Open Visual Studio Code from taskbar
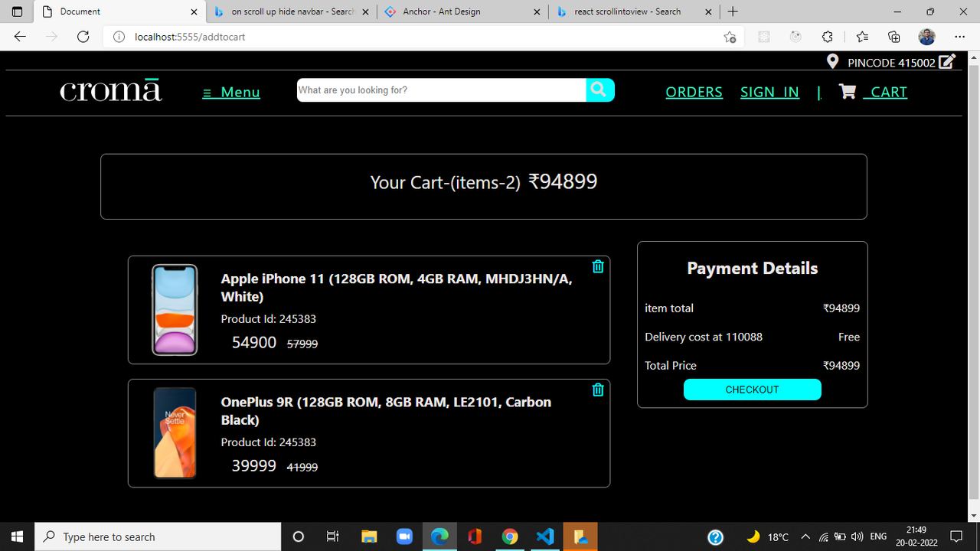The width and height of the screenshot is (980, 551). click(x=545, y=536)
